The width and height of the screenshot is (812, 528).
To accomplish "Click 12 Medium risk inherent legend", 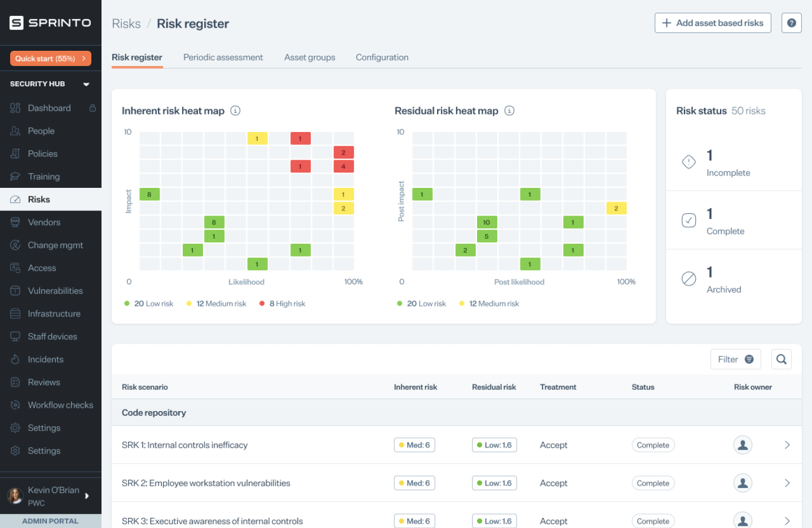I will tap(217, 303).
